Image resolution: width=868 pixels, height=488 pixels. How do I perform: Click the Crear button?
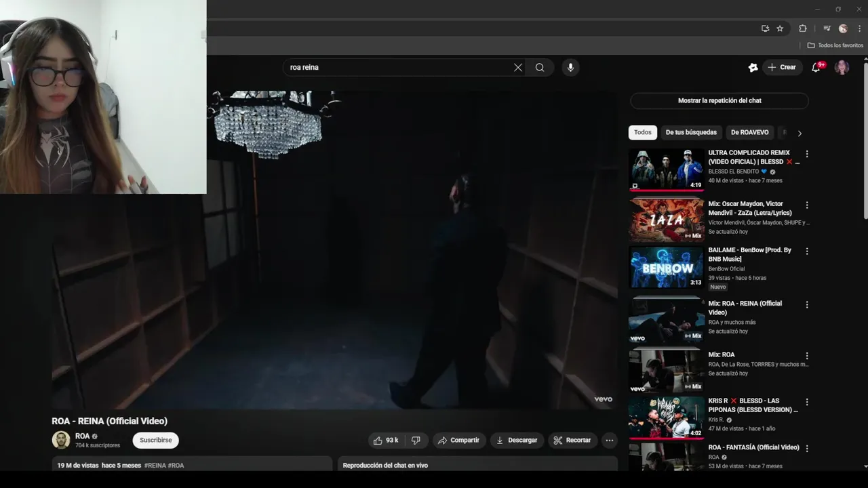(x=782, y=67)
